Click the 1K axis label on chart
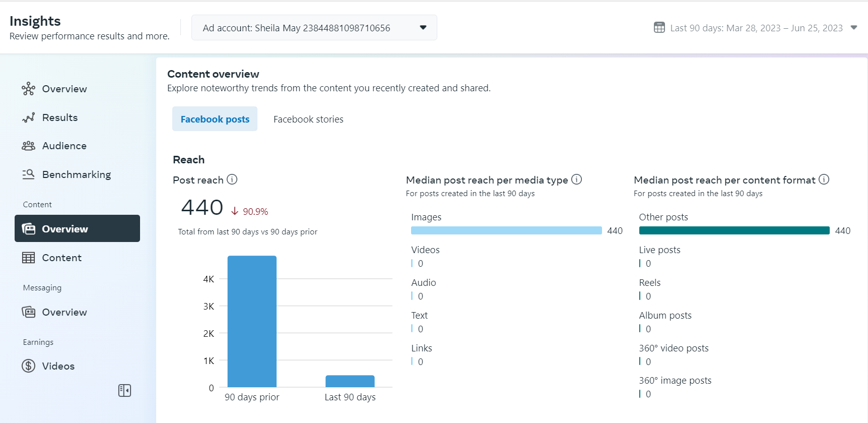Viewport: 868px width, 423px height. 209,361
